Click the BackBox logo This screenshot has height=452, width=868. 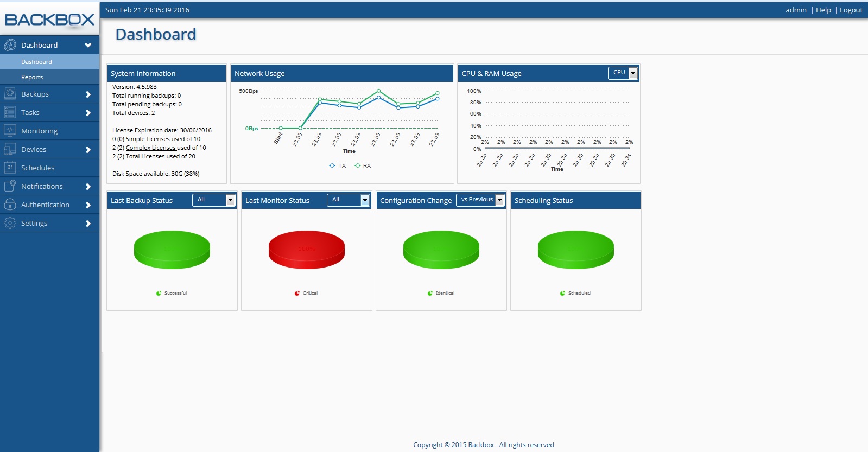(49, 20)
